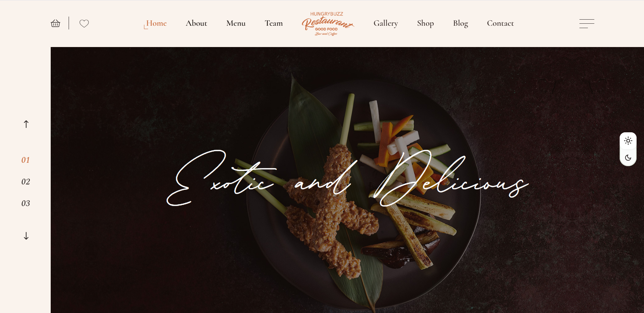Open the shopping basket icon
The height and width of the screenshot is (313, 644).
tap(55, 23)
